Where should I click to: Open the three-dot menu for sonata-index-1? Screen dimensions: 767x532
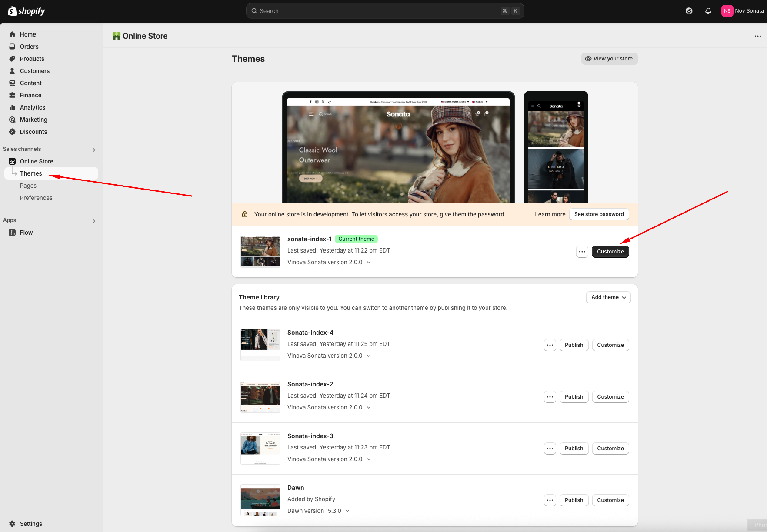point(582,252)
